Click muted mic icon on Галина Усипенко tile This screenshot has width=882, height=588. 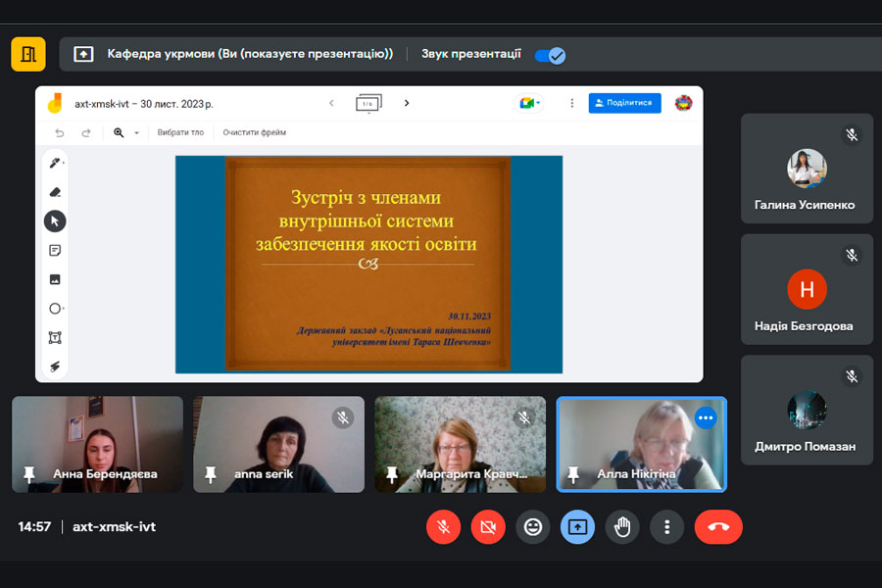[x=852, y=135]
